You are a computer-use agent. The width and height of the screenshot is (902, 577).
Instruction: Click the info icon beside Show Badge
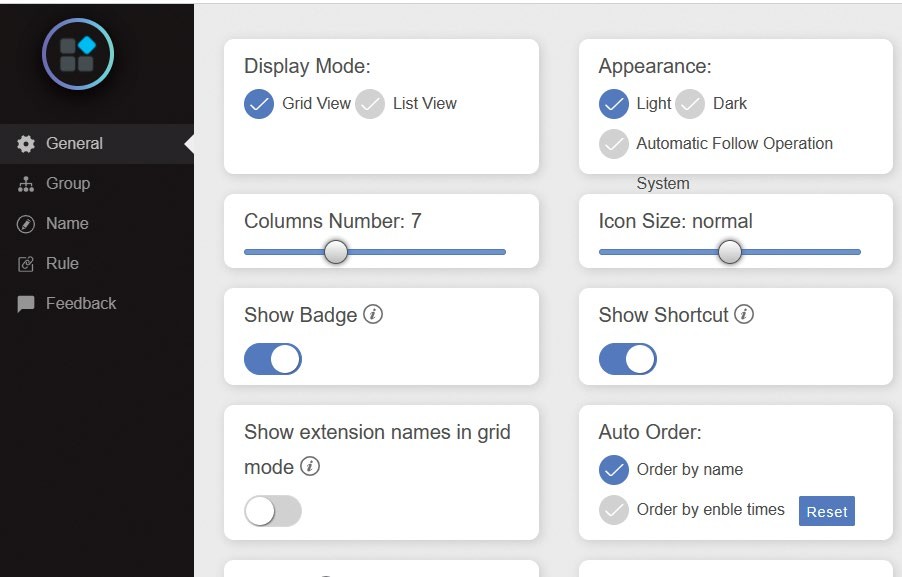pyautogui.click(x=373, y=315)
